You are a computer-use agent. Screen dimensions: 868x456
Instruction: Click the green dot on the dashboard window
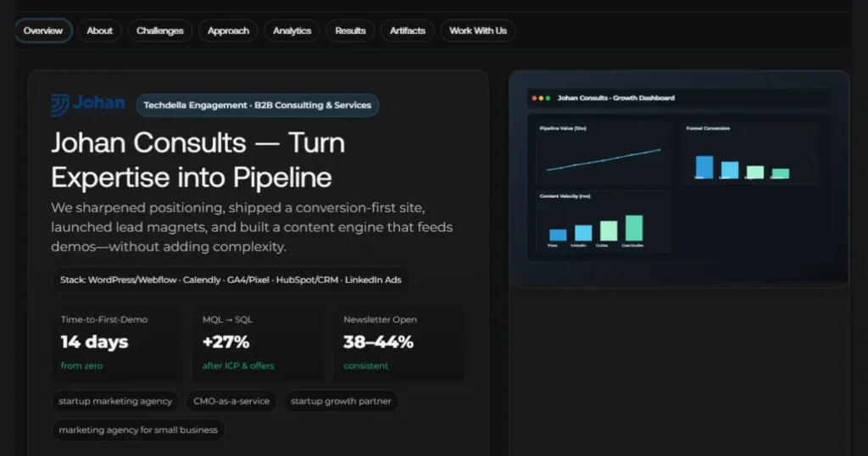coord(548,98)
